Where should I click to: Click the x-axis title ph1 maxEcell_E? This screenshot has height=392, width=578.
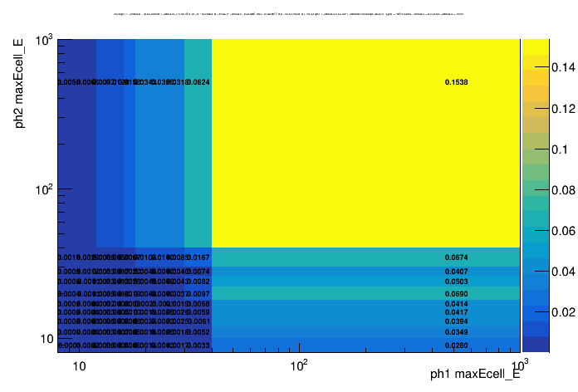(x=474, y=375)
